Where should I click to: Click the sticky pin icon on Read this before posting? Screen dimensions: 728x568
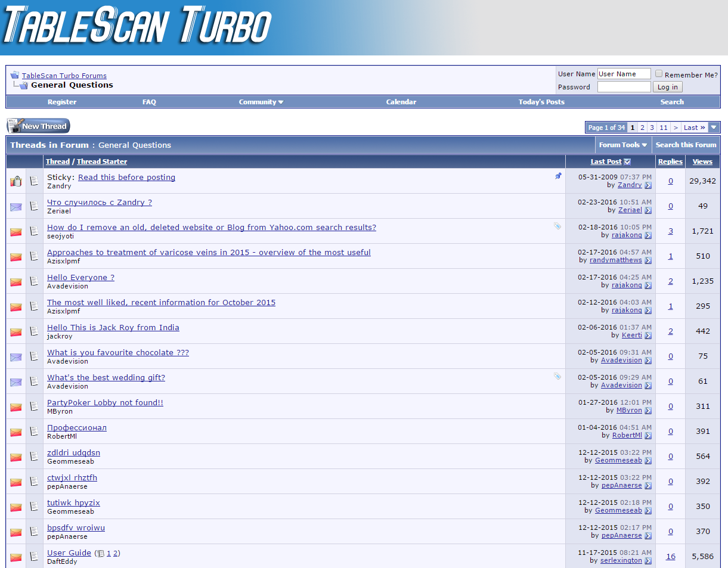tap(558, 176)
